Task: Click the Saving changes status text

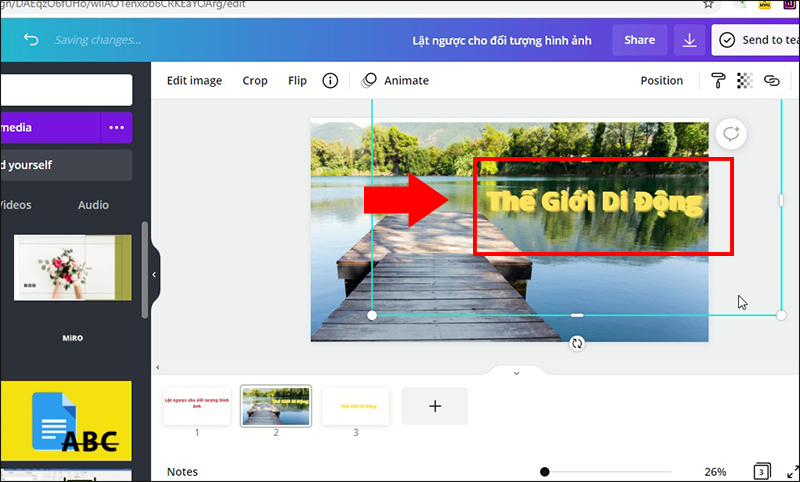Action: tap(98, 40)
